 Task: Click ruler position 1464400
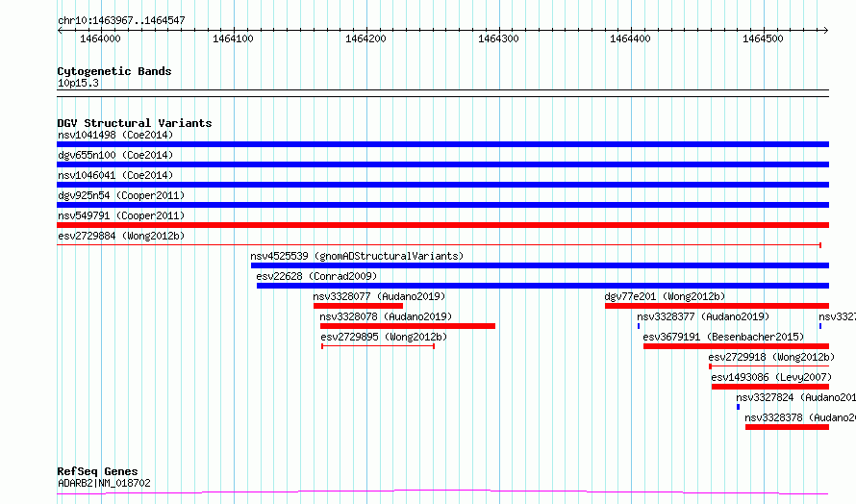[x=631, y=38]
